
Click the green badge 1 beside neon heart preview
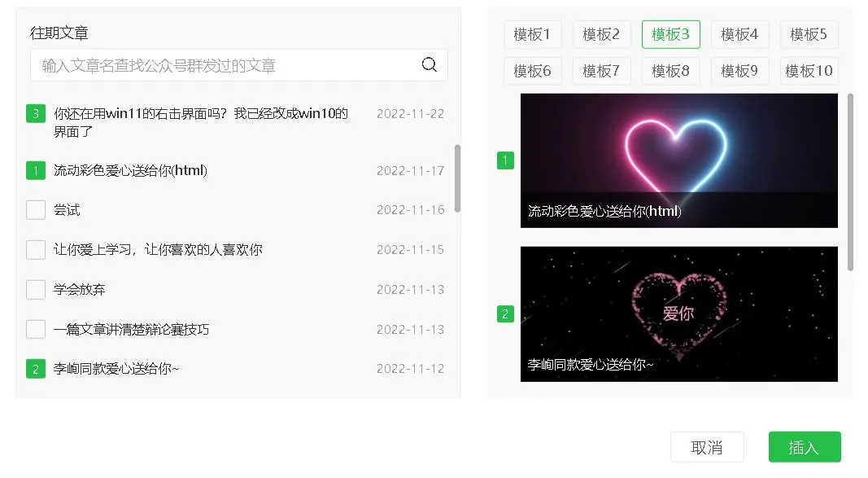505,160
